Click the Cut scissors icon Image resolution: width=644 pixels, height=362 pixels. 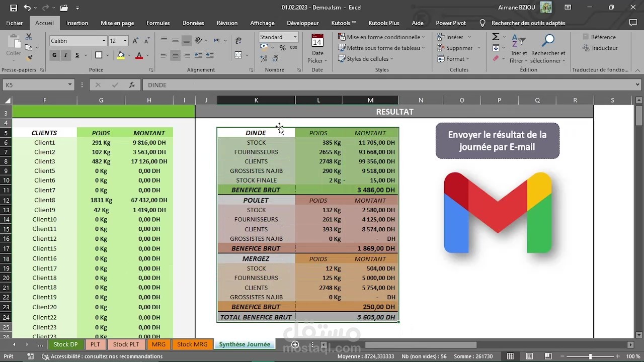coord(29,37)
